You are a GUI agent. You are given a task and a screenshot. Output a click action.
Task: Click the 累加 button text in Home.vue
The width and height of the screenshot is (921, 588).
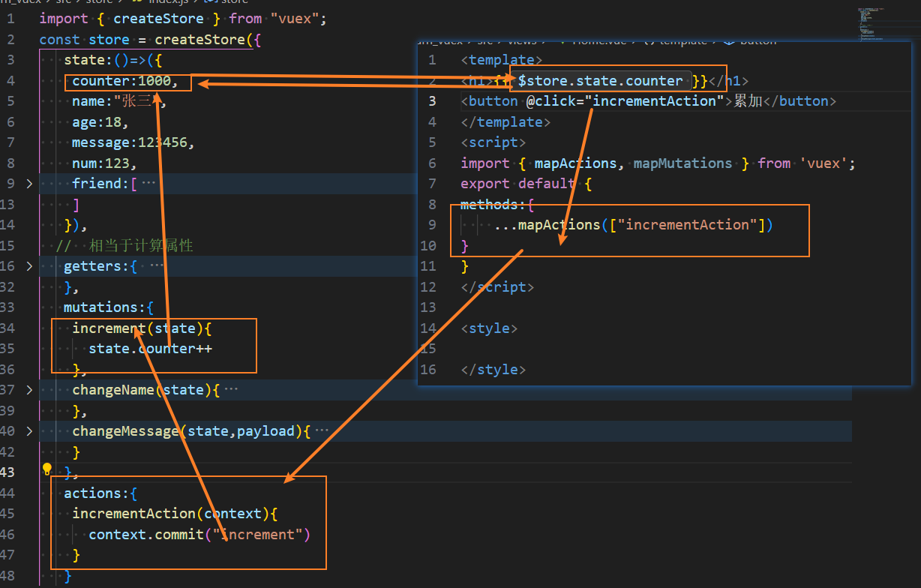[748, 100]
